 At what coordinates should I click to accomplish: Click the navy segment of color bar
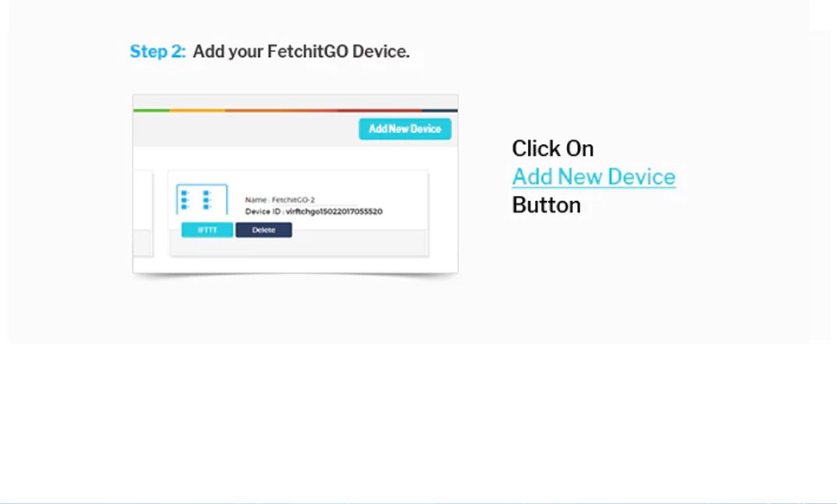click(x=439, y=110)
